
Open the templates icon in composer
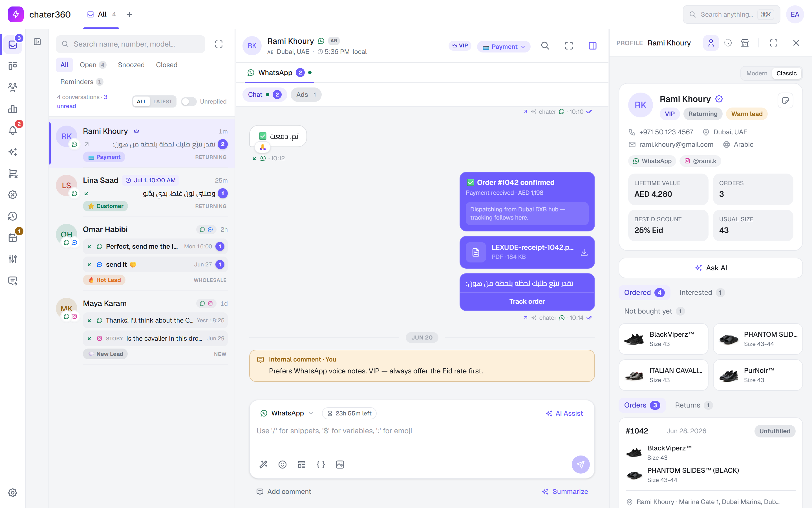(x=302, y=464)
